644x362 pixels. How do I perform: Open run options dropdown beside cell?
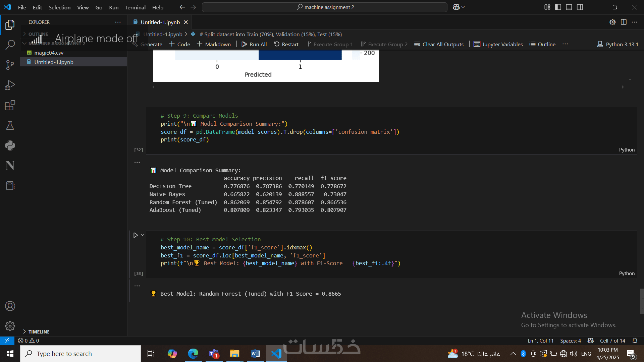pyautogui.click(x=143, y=235)
